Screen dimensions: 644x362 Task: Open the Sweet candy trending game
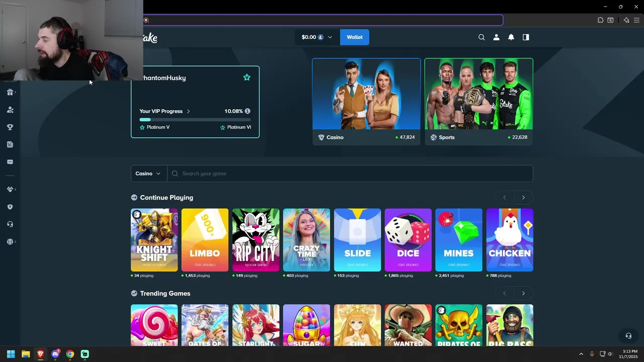point(154,325)
